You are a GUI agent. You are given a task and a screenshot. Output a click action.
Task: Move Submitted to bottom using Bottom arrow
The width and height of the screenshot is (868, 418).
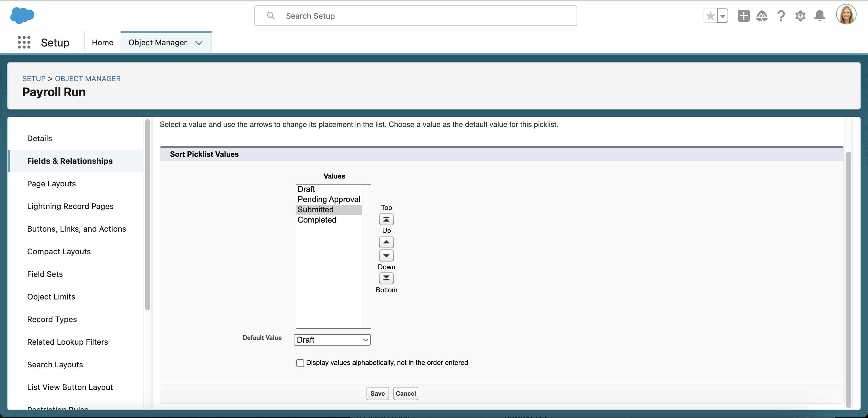pyautogui.click(x=386, y=278)
